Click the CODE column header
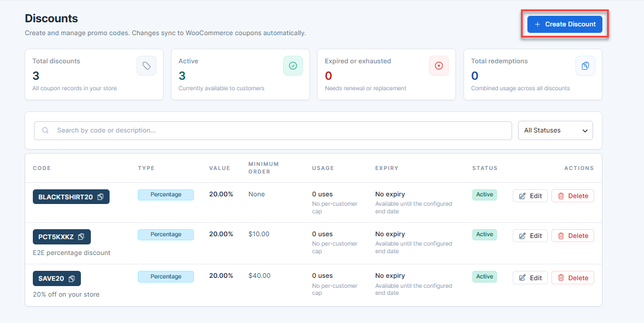 (x=42, y=168)
